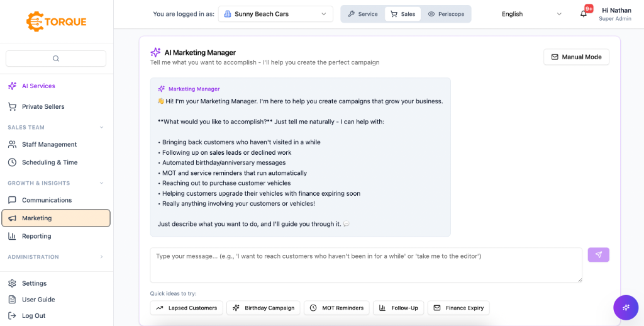Click the 'Quick ideas to try:' label
The height and width of the screenshot is (326, 644).
[174, 293]
